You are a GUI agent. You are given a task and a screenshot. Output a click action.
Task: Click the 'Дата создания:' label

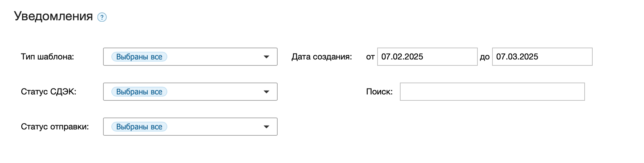(x=322, y=57)
